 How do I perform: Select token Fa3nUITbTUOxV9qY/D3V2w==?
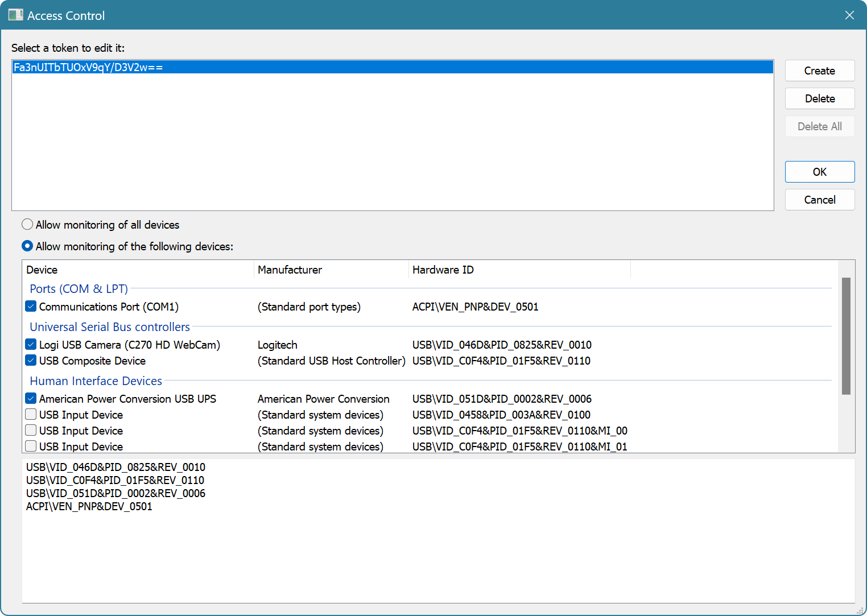tap(393, 67)
